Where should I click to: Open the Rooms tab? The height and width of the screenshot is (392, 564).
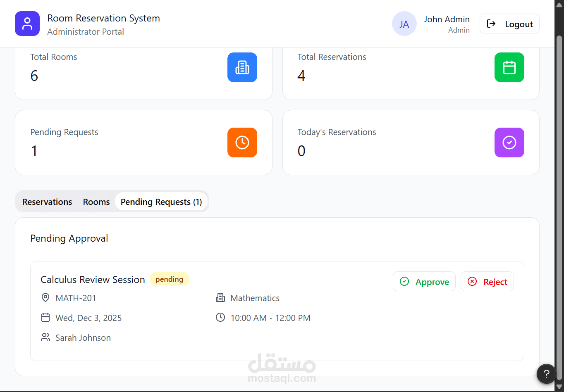coord(96,202)
